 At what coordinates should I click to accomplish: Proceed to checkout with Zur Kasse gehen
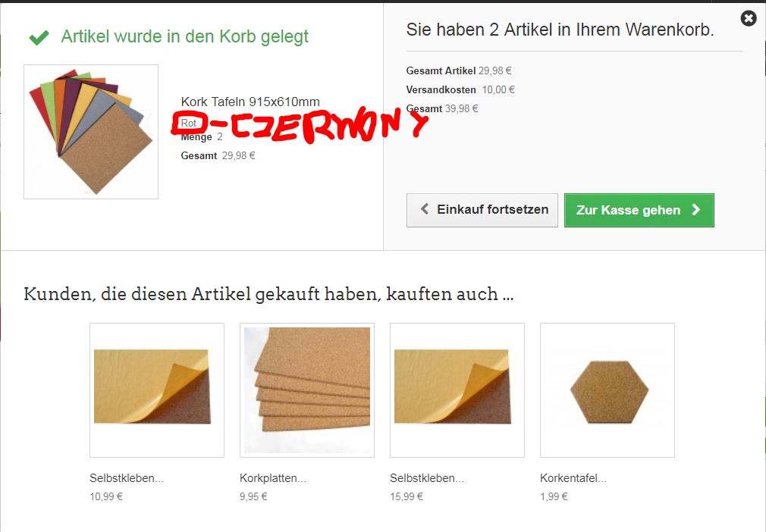(x=639, y=210)
